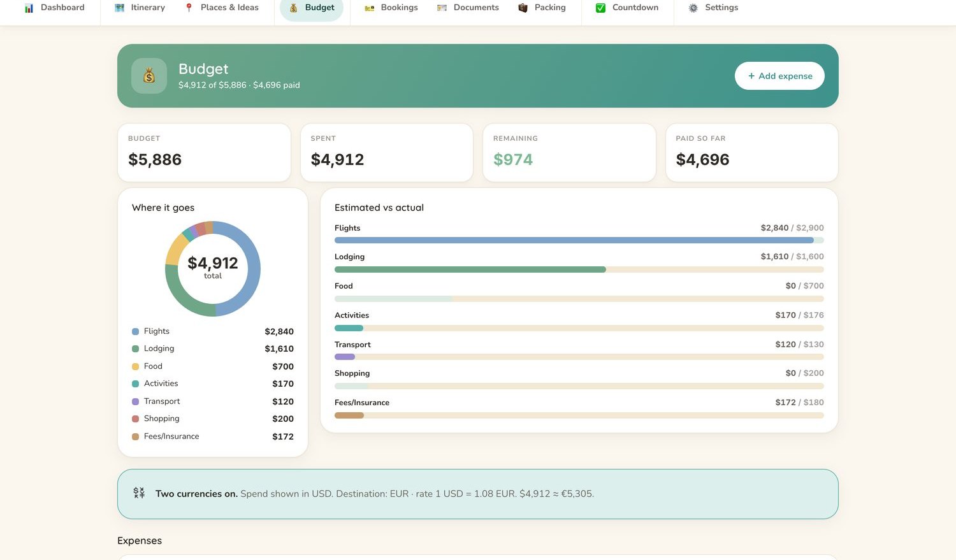The width and height of the screenshot is (956, 560).
Task: Click the SPENT $4,912 card
Action: coord(387,152)
